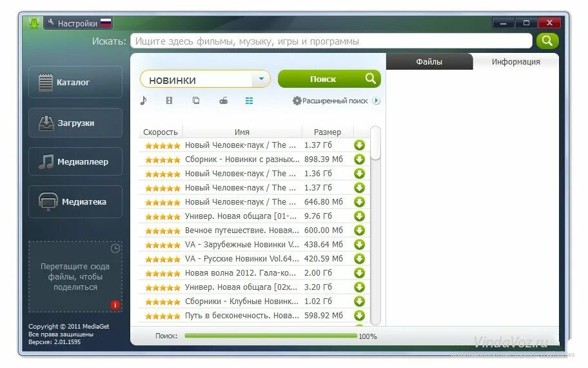Select the all-categories list filter icon
The height and width of the screenshot is (368, 588).
pyautogui.click(x=249, y=101)
